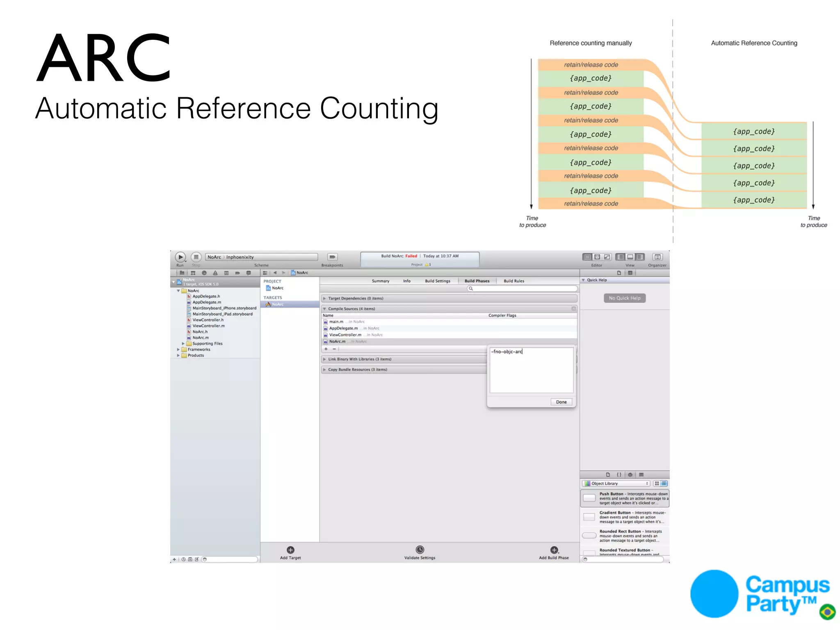This screenshot has height=630, width=840.
Task: Switch to the Info tab
Action: pyautogui.click(x=407, y=281)
